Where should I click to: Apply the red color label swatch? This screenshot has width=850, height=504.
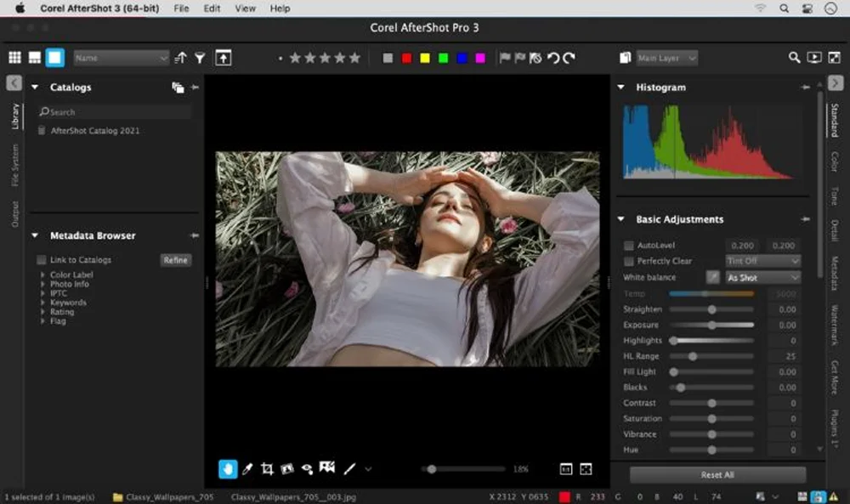coord(406,58)
